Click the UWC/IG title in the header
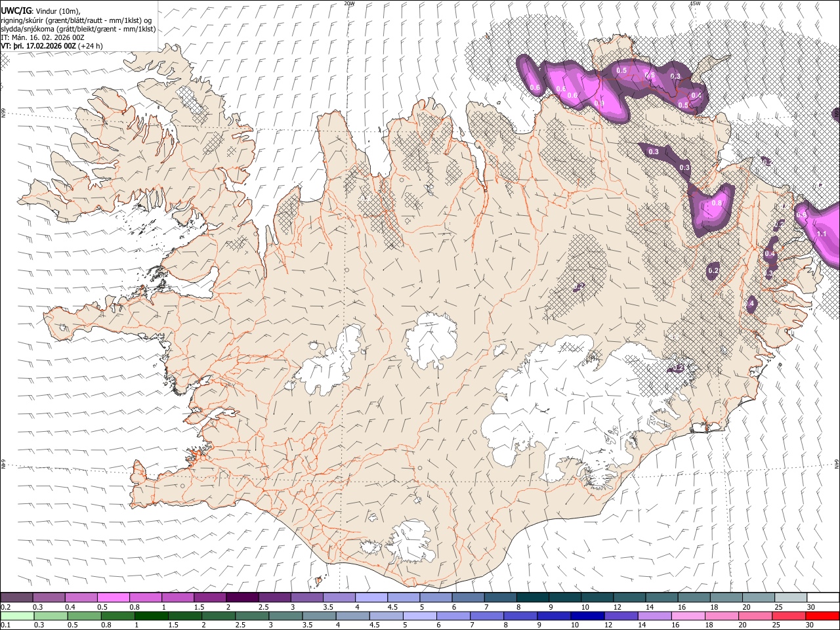Viewport: 840px width, 630px height. [x=15, y=10]
